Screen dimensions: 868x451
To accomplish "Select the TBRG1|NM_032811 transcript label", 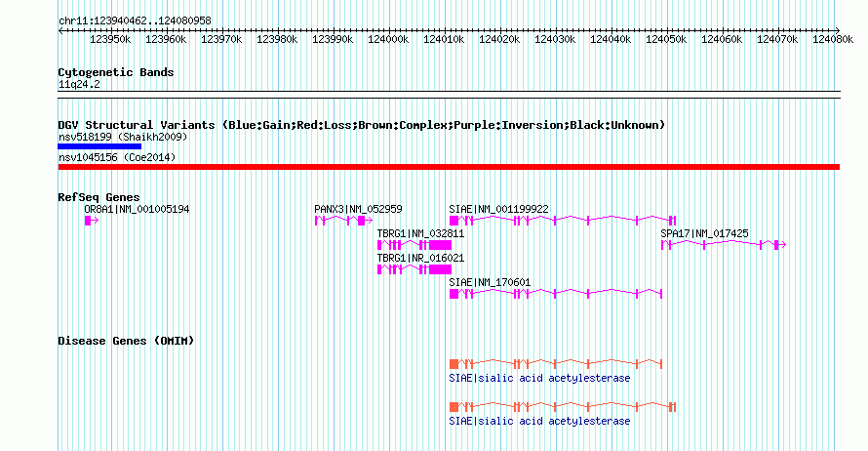I will pos(420,234).
